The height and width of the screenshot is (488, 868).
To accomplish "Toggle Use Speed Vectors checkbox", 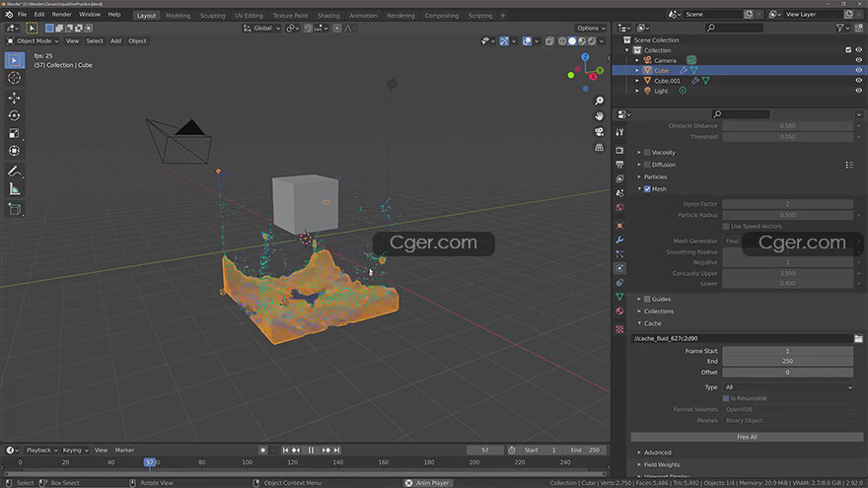I will click(726, 227).
